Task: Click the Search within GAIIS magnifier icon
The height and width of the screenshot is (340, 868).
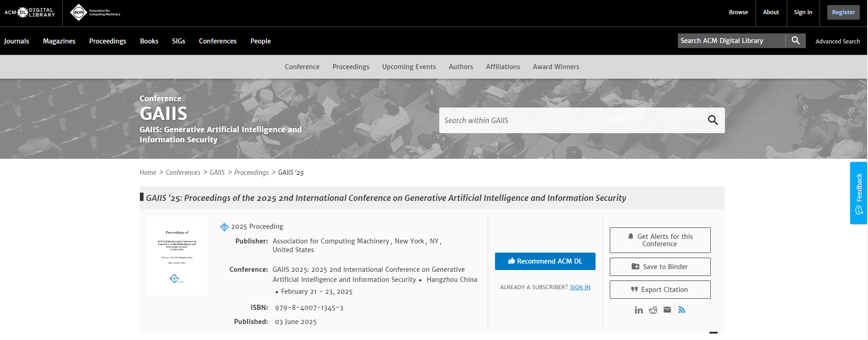Action: 713,120
